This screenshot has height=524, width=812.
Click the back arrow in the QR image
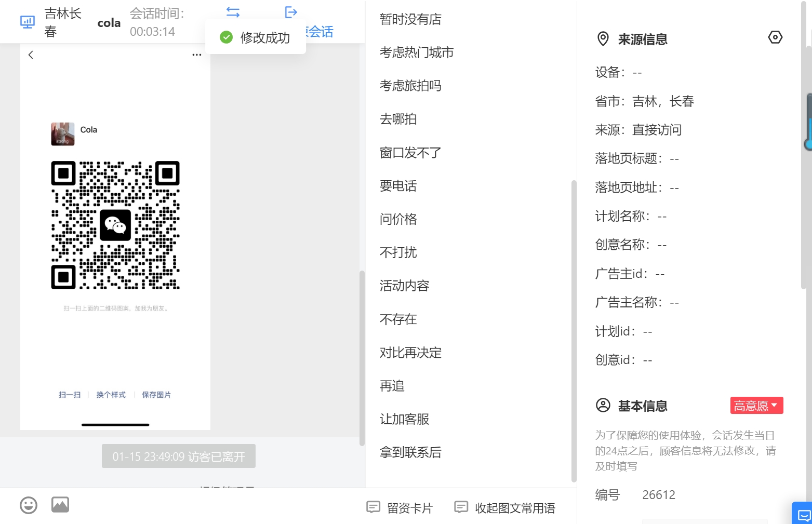[x=31, y=55]
